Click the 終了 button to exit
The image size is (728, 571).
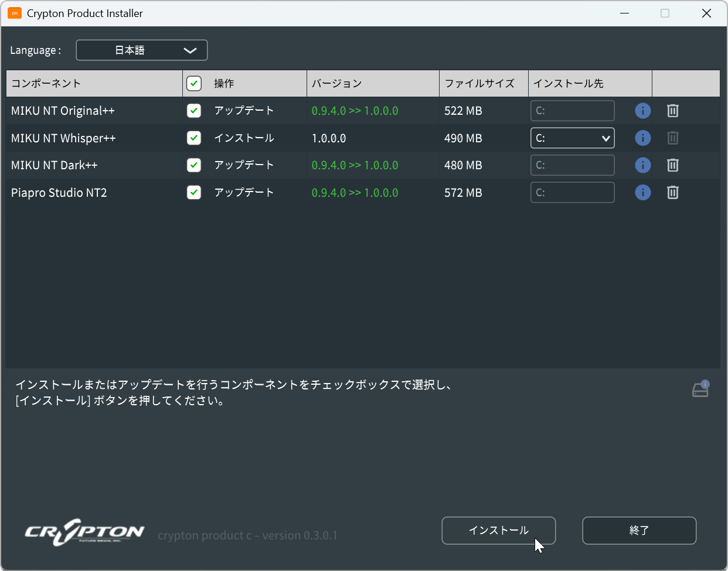(x=639, y=531)
